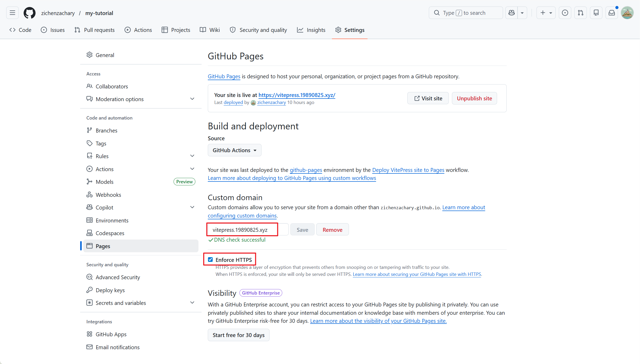Open securing GitHub Pages with HTTPS link

coord(417,274)
